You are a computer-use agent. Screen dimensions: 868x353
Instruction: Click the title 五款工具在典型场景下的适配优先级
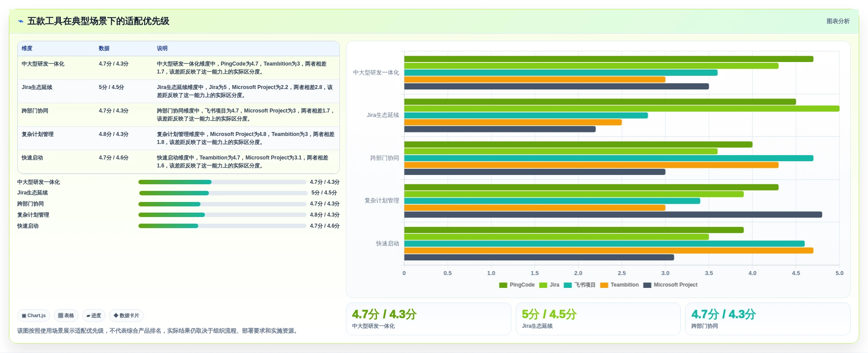98,21
